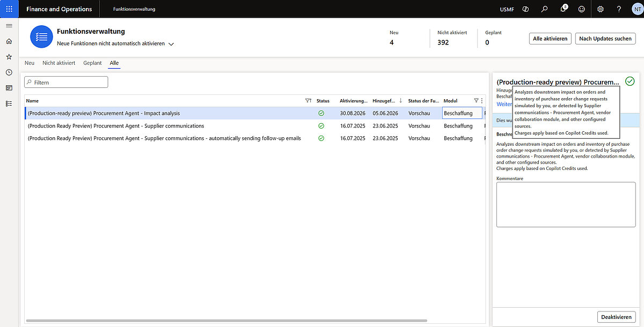Open Recent clock icon in sidebar
This screenshot has width=644, height=327.
pos(9,72)
